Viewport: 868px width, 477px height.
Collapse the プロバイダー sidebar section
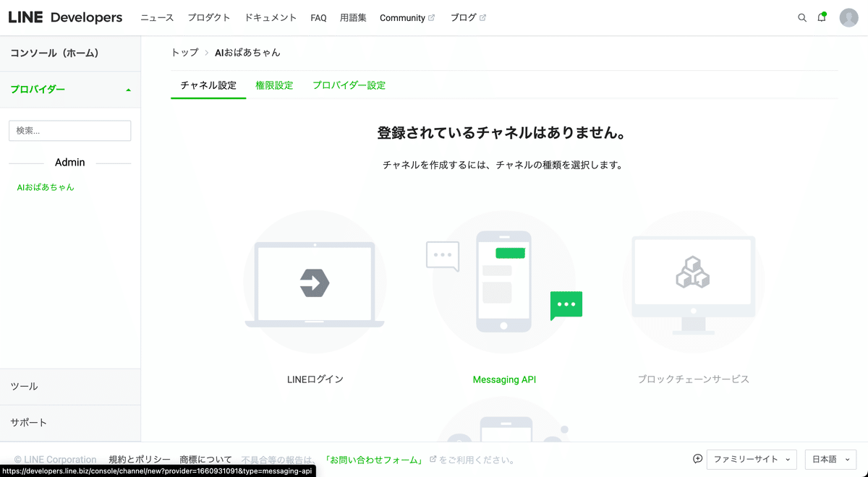70,90
